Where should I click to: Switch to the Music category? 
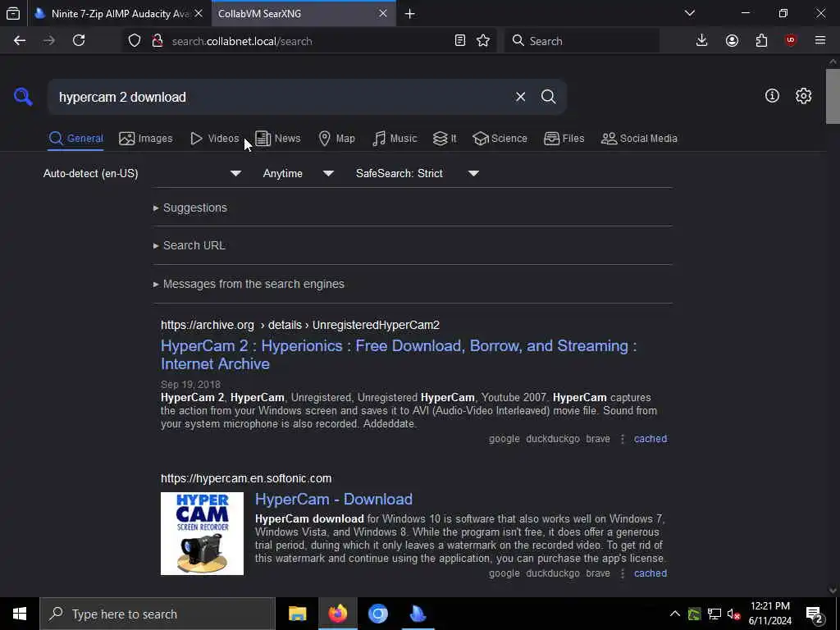(x=395, y=138)
